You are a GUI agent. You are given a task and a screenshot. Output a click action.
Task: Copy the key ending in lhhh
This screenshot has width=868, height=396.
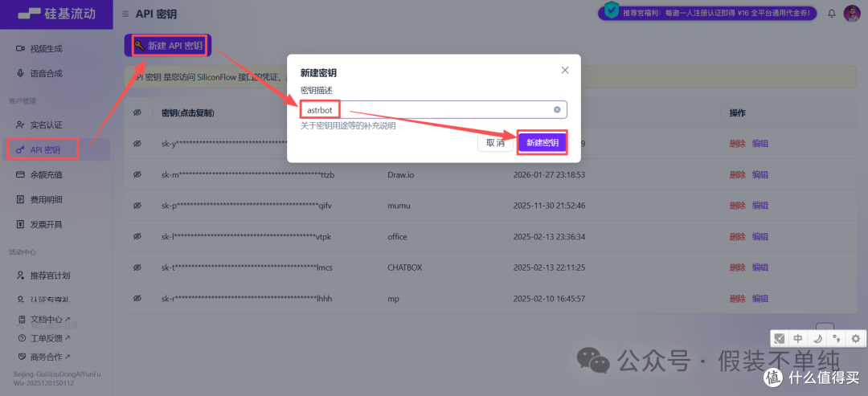click(247, 299)
